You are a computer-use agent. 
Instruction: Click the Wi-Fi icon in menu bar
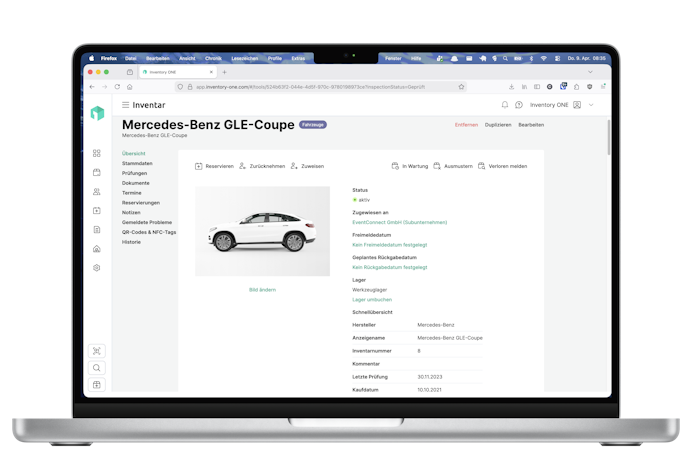pos(544,58)
